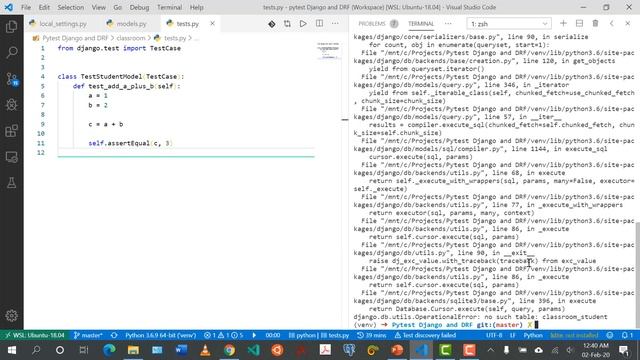
Task: Click the tests.py breadcrumb item
Action: click(175, 38)
